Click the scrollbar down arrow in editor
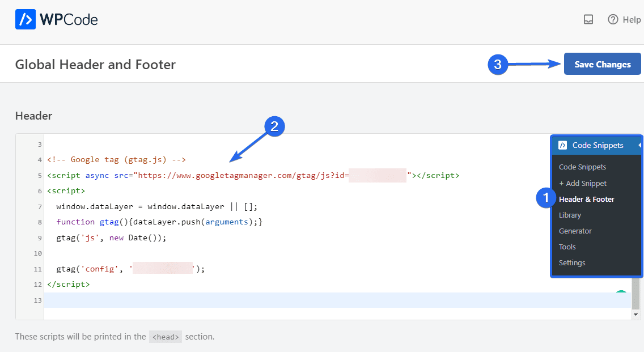 click(x=636, y=315)
